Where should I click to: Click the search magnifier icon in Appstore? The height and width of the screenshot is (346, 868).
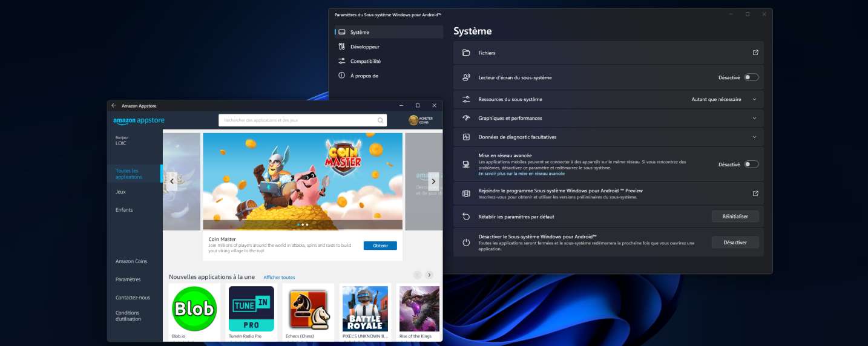pyautogui.click(x=380, y=120)
